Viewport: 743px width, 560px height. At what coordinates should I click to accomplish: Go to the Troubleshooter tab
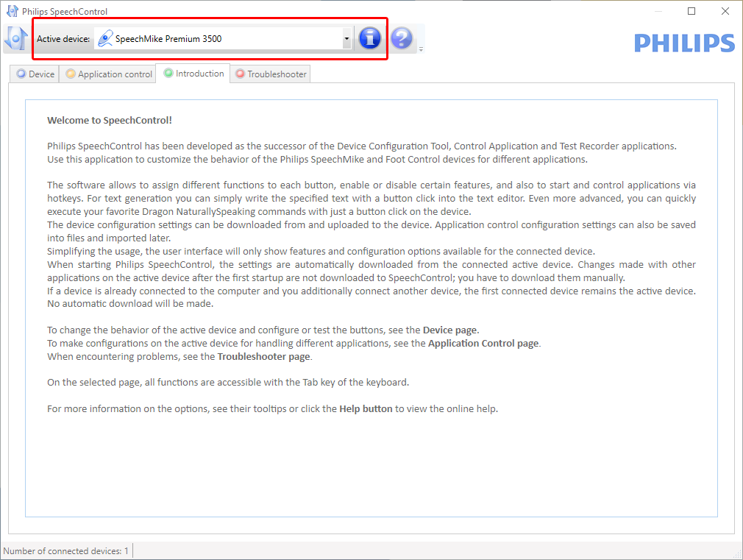click(x=271, y=74)
